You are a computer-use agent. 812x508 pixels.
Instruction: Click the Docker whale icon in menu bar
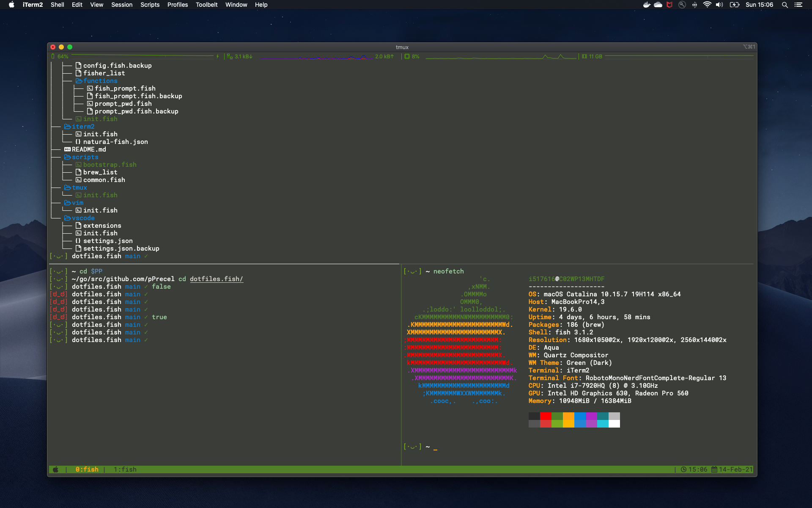point(647,5)
